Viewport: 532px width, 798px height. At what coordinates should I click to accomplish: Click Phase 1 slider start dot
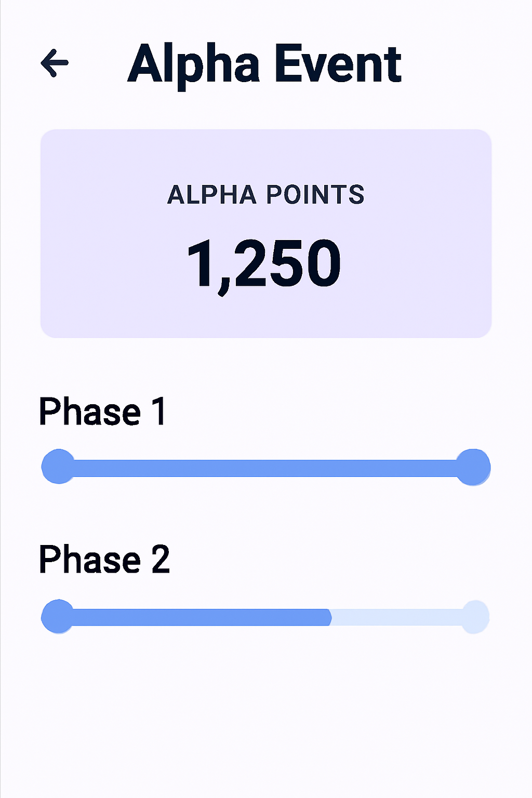(x=58, y=467)
